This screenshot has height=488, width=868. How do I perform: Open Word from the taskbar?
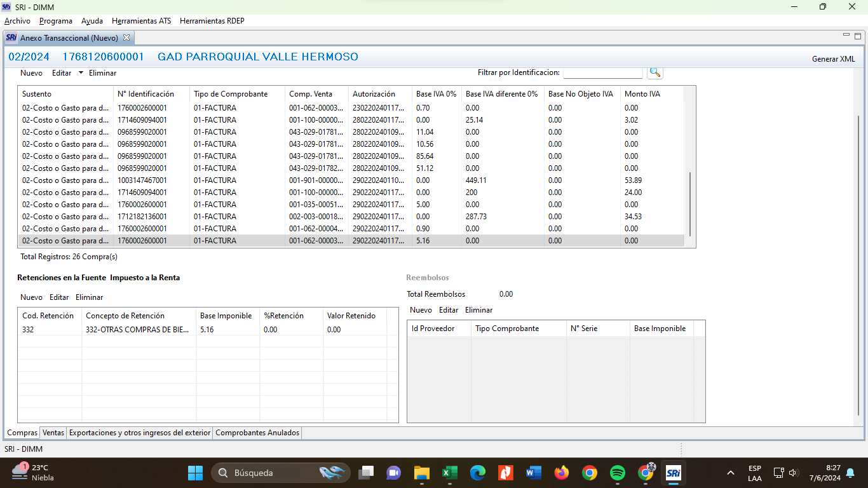[x=533, y=473]
